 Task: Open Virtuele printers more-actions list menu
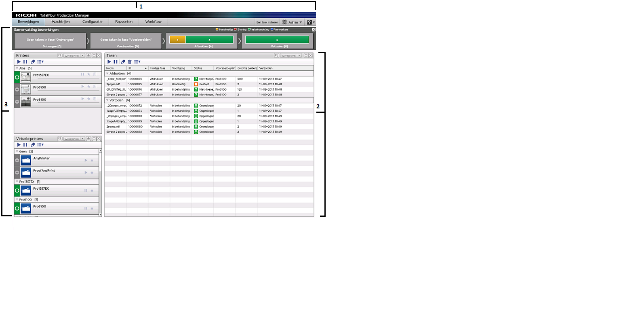pos(40,145)
